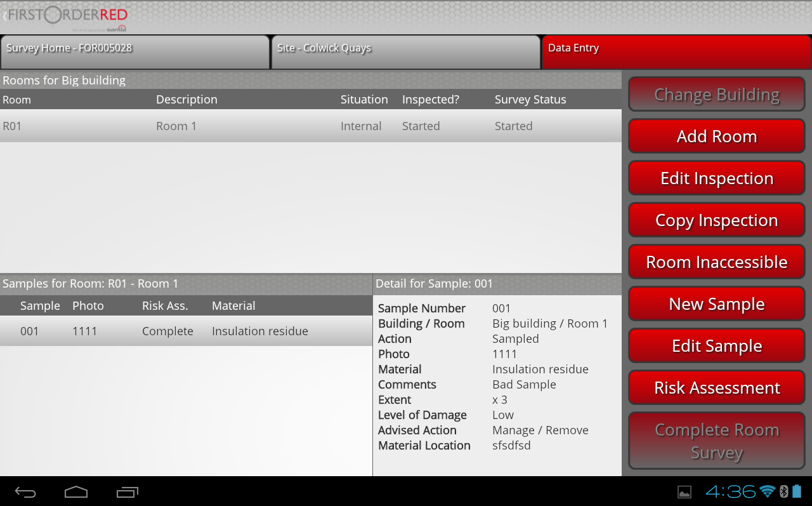812x506 pixels.
Task: Create a sample with New Sample button
Action: [x=717, y=304]
